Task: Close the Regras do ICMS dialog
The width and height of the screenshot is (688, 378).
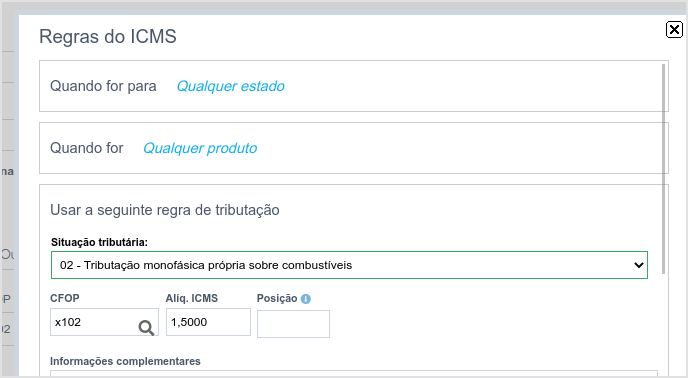Action: [x=674, y=30]
